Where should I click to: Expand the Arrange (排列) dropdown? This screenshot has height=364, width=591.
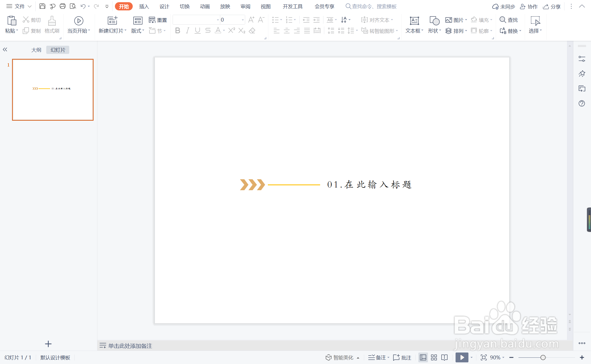point(456,31)
